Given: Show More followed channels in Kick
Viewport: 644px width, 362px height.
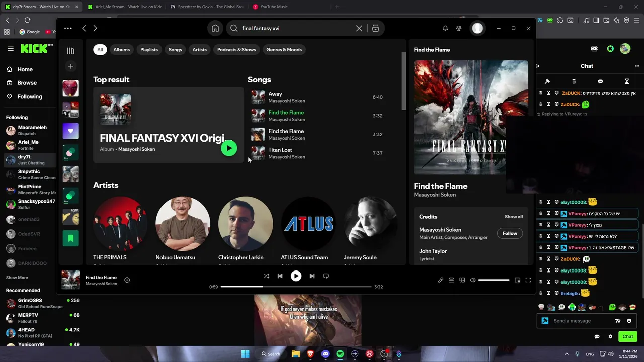Looking at the screenshot, I should [17, 278].
